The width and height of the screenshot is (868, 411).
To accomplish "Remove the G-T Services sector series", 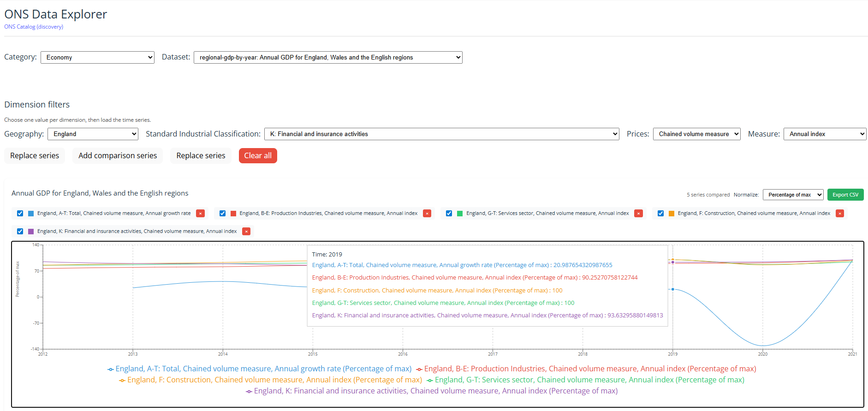I will click(x=638, y=214).
